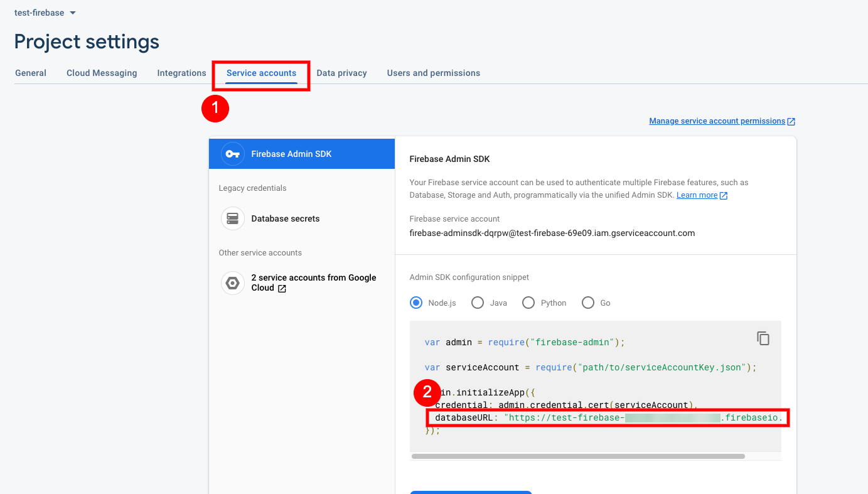Choose the Java radio button
Screen dimensions: 868x494
click(478, 303)
